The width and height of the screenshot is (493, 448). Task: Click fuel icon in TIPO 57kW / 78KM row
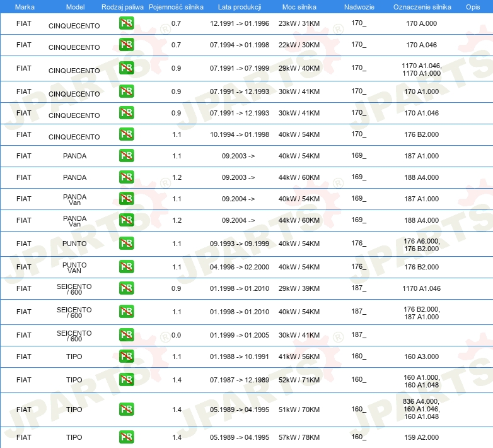point(126,437)
